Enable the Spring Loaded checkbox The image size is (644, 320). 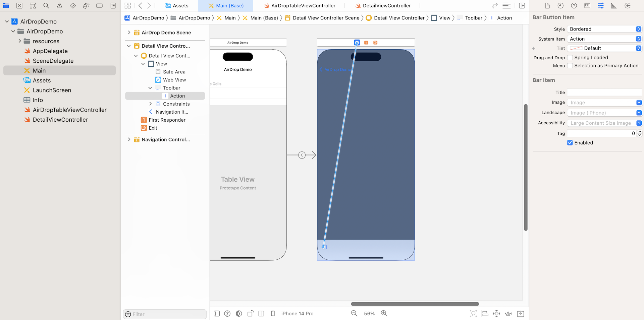(570, 58)
